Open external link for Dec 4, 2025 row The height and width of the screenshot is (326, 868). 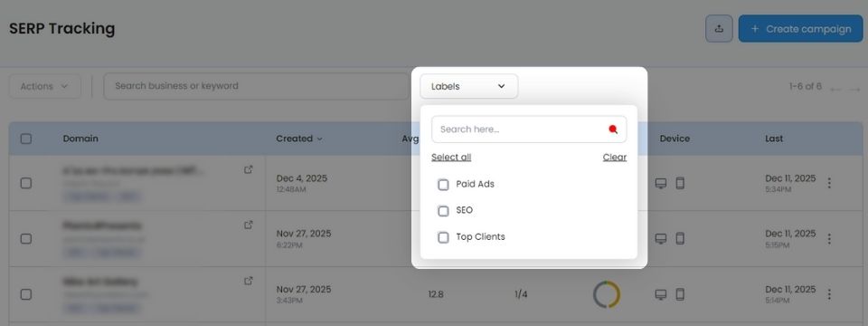[249, 169]
